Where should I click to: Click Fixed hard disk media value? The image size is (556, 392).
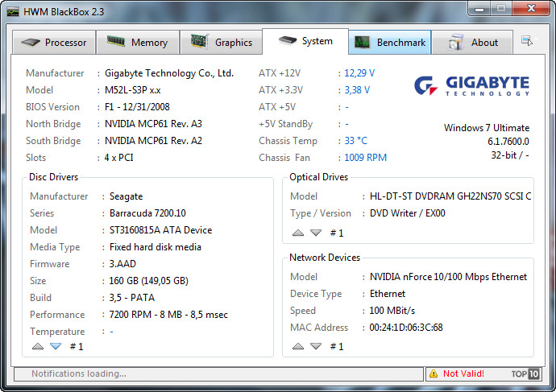click(156, 247)
